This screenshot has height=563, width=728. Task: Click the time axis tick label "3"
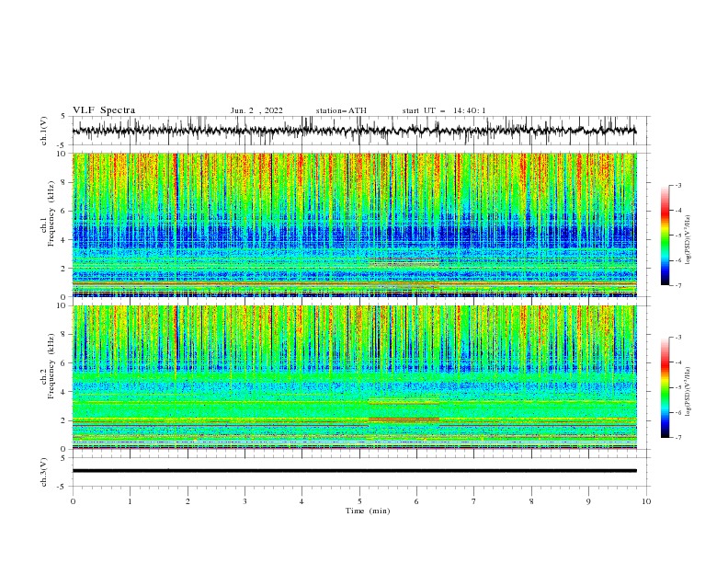click(x=245, y=501)
